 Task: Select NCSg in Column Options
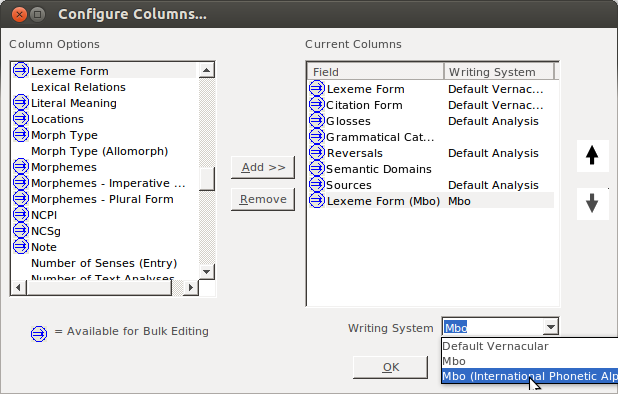pyautogui.click(x=46, y=231)
